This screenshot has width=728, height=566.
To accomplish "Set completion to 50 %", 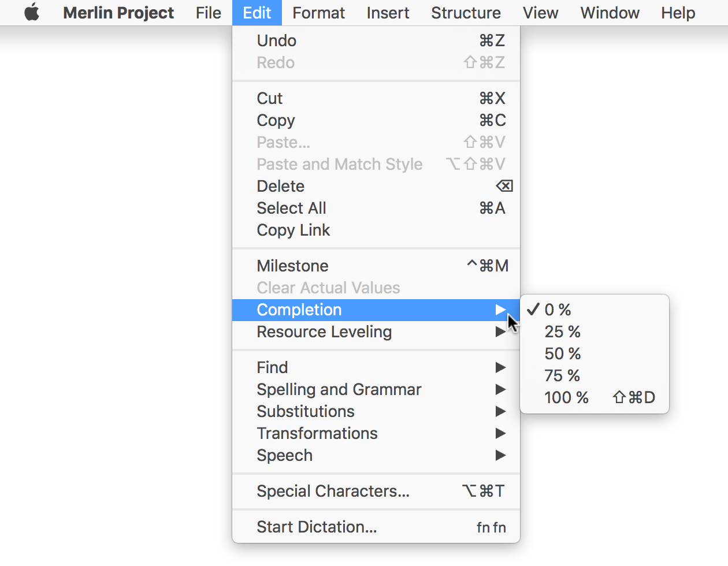I will pyautogui.click(x=595, y=354).
